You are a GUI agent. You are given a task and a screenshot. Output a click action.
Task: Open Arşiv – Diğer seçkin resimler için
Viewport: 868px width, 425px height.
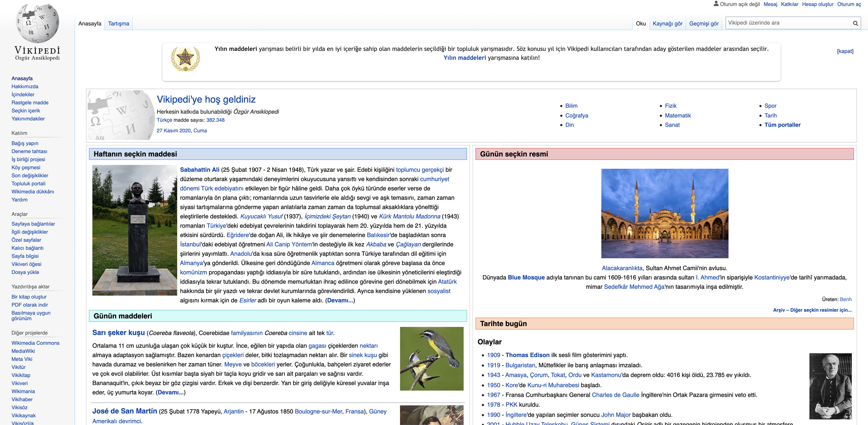point(812,310)
